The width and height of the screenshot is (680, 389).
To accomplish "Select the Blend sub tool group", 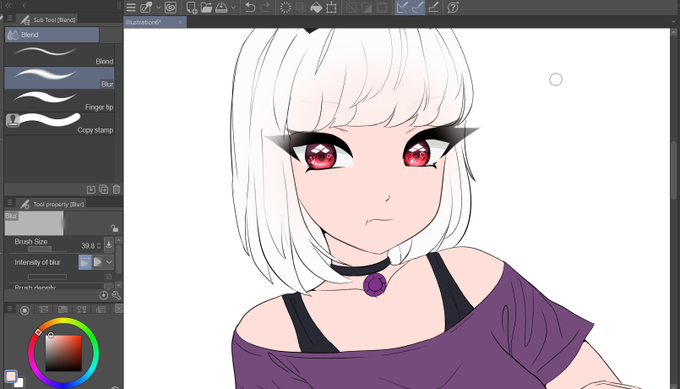I will (52, 35).
